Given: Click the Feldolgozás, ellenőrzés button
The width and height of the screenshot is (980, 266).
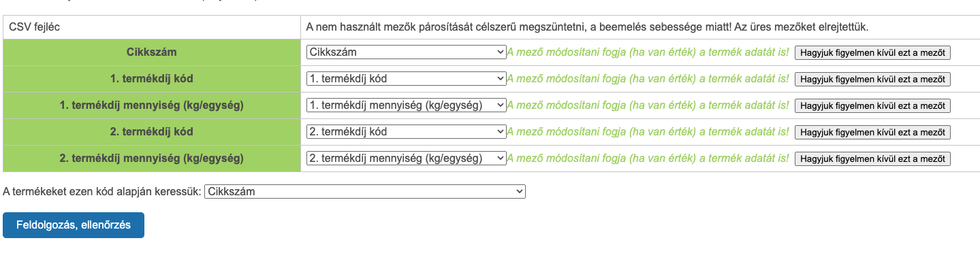Looking at the screenshot, I should tap(74, 225).
